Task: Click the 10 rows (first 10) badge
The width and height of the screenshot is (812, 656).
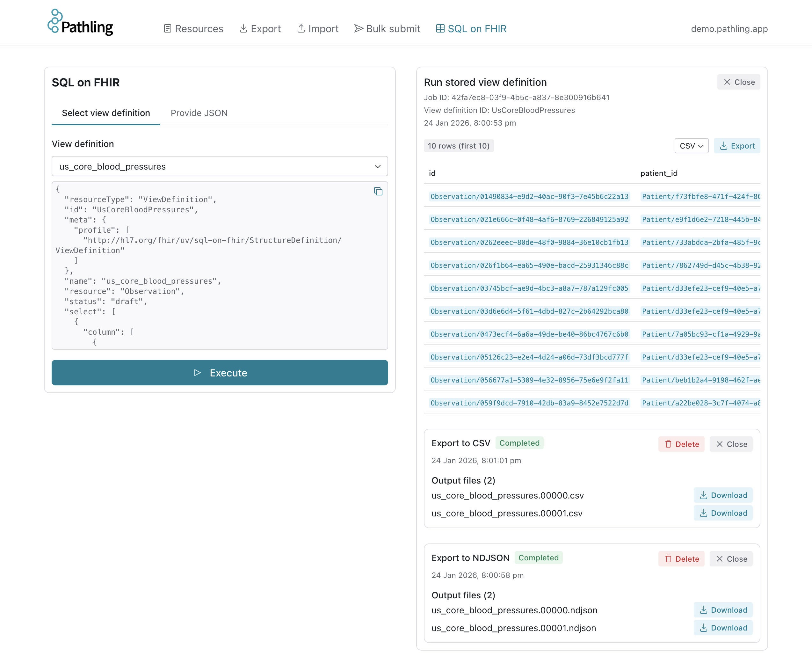Action: [459, 146]
